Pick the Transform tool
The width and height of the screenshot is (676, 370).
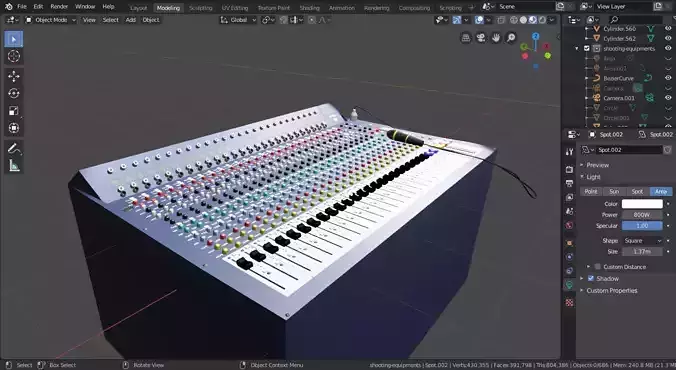14,128
